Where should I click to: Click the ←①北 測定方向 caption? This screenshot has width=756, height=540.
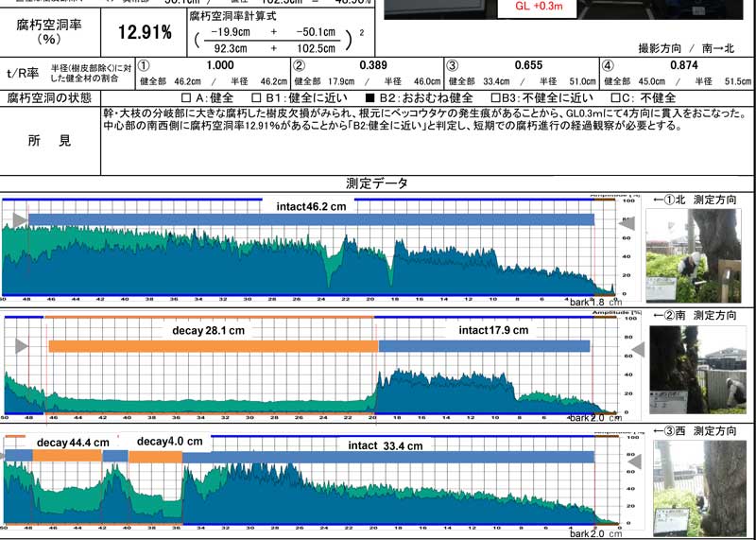pyautogui.click(x=695, y=200)
